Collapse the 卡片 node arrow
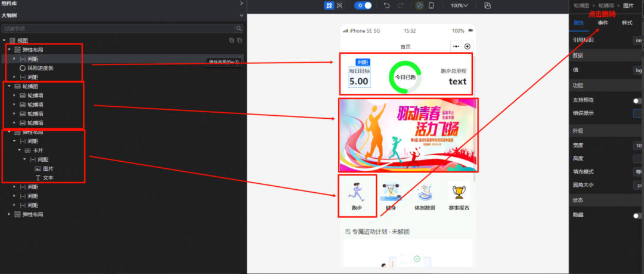 [x=19, y=150]
